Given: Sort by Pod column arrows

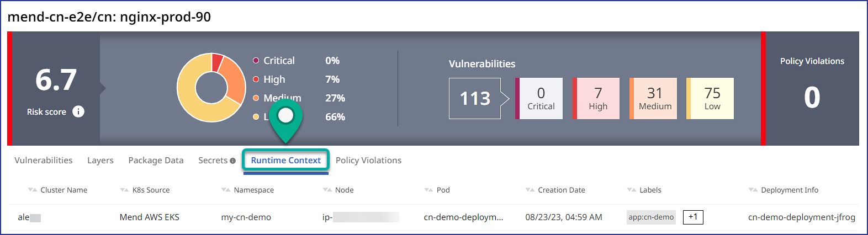Looking at the screenshot, I should pyautogui.click(x=428, y=190).
